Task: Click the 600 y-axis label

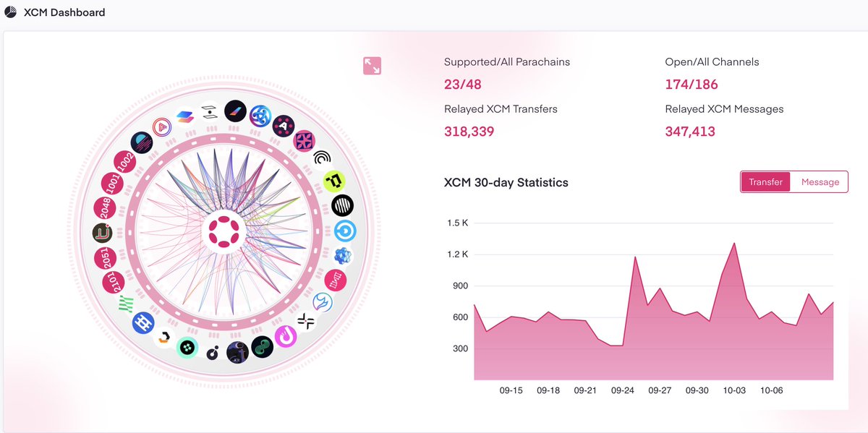Action: point(460,317)
